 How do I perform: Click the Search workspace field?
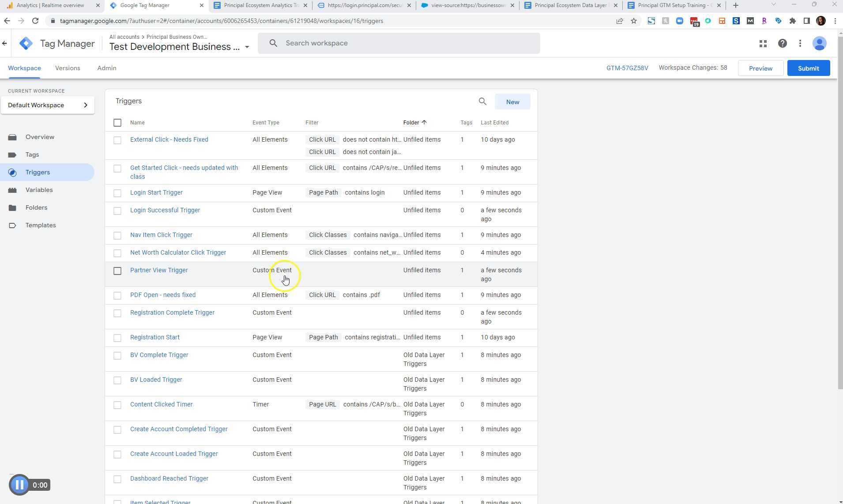pyautogui.click(x=397, y=43)
